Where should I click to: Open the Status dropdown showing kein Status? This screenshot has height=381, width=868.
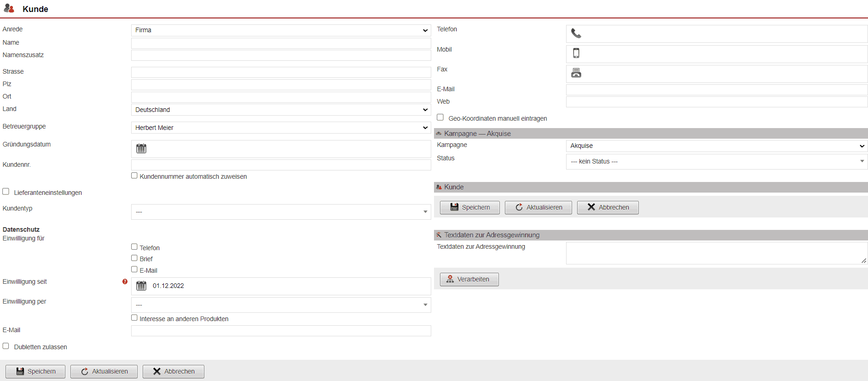(716, 161)
